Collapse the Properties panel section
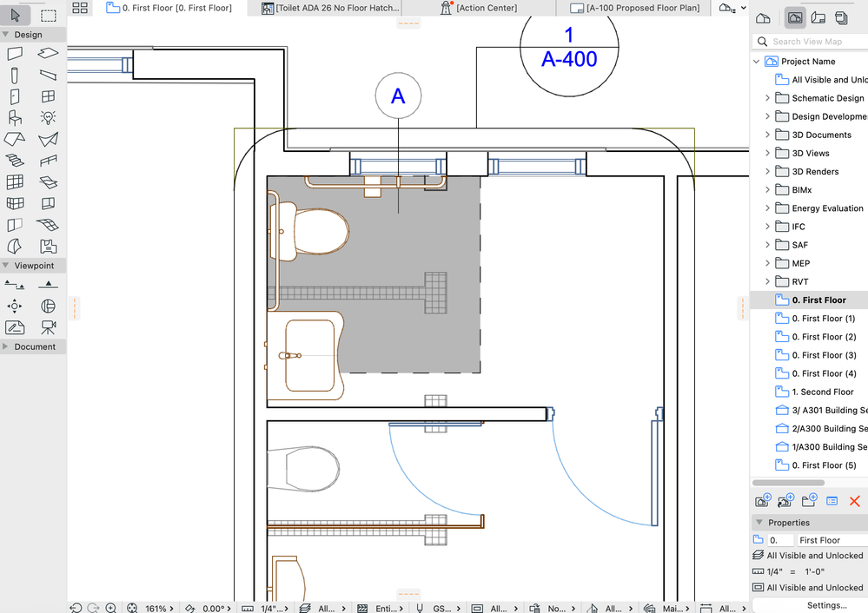The height and width of the screenshot is (613, 868). click(759, 523)
